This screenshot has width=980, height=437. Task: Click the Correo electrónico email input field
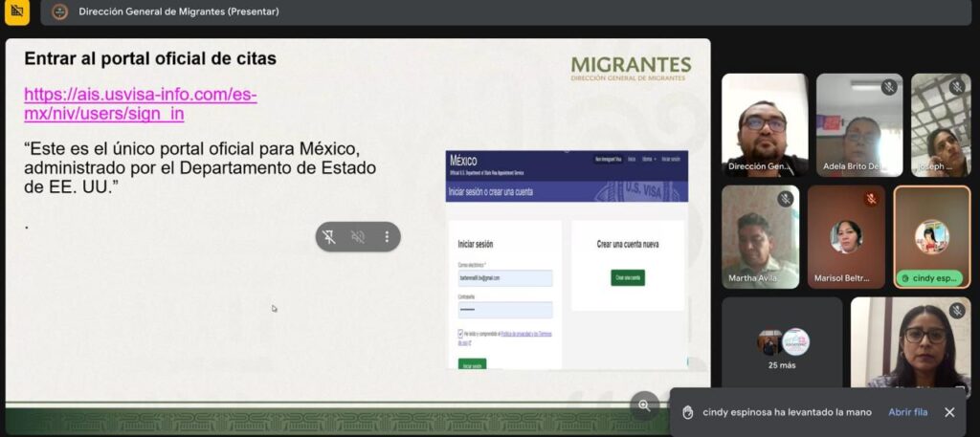(x=504, y=278)
